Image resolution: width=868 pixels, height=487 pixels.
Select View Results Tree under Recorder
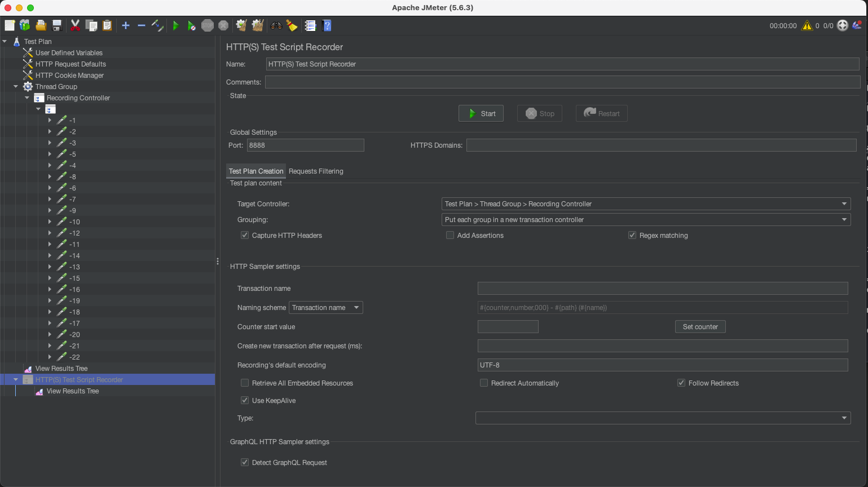pyautogui.click(x=73, y=391)
